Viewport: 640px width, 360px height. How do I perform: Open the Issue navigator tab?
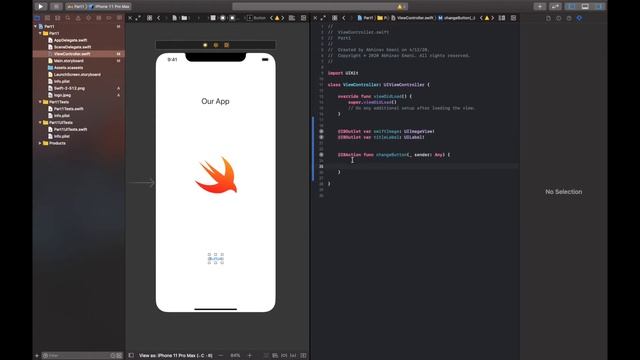tap(78, 18)
